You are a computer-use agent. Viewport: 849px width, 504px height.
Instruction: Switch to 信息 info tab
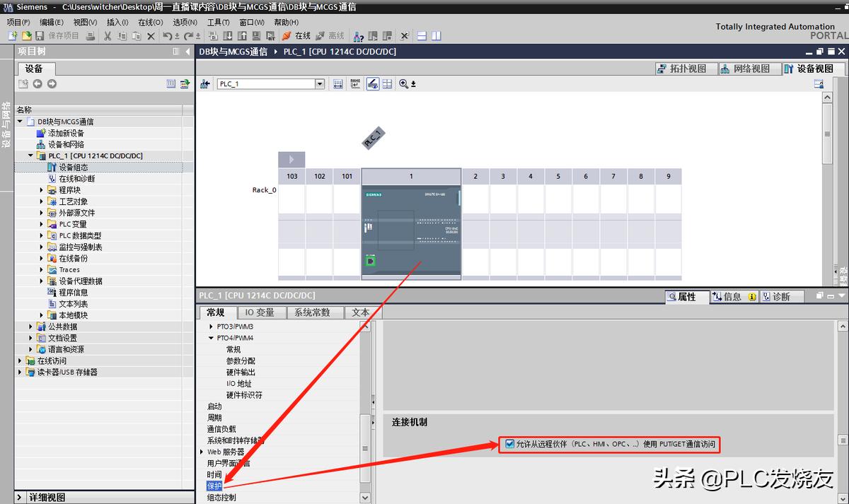tap(734, 297)
